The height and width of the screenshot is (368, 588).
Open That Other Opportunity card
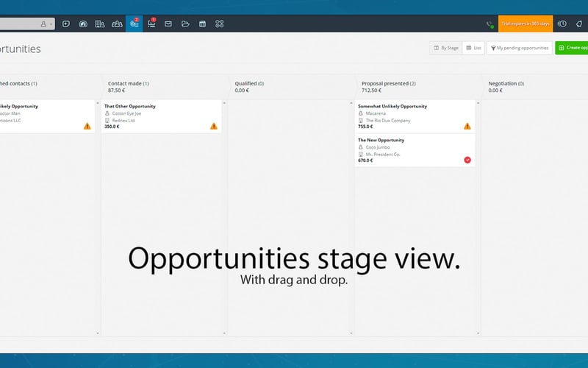point(161,116)
